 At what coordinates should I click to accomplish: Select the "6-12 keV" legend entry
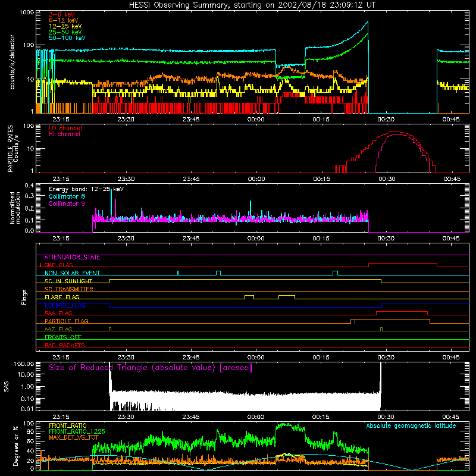(x=64, y=20)
